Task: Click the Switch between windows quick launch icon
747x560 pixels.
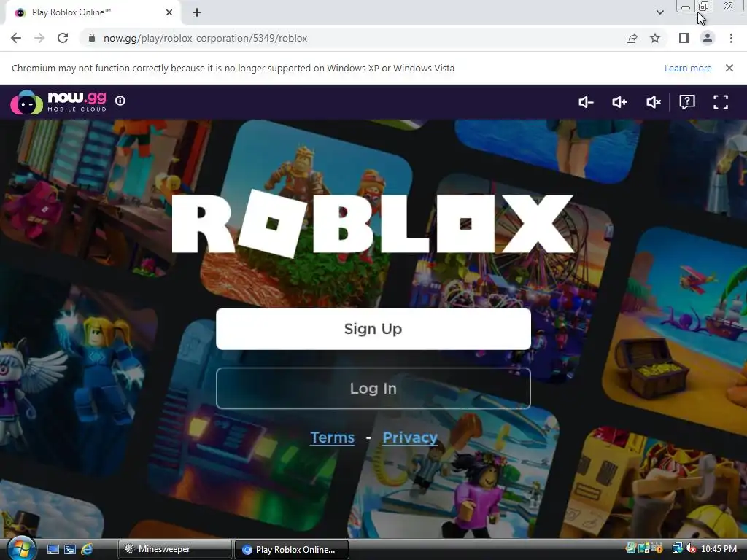Action: point(69,549)
